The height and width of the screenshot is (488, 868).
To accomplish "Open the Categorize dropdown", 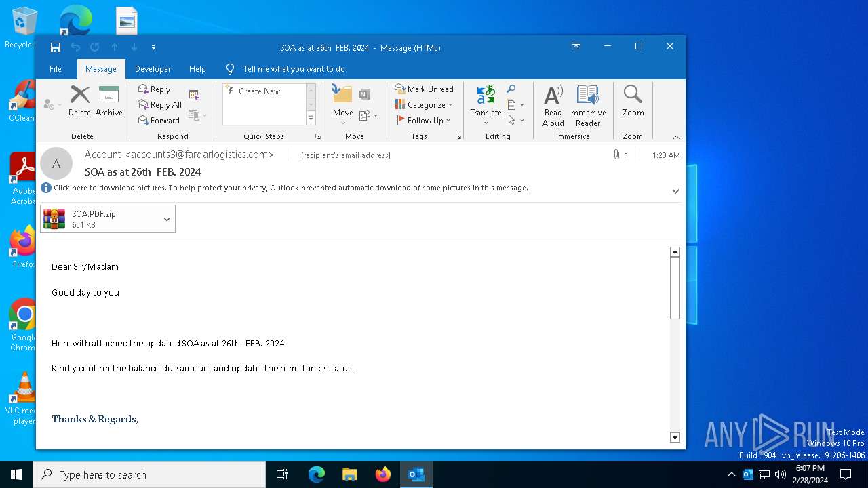I will coord(424,104).
